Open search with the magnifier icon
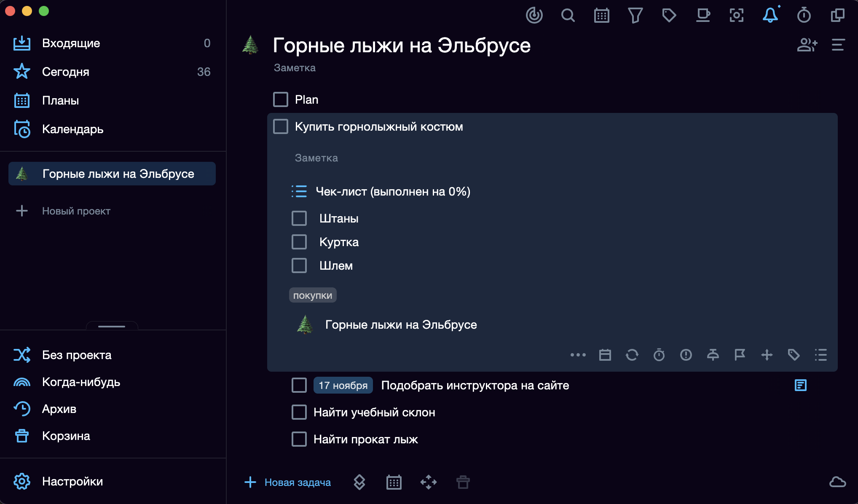The height and width of the screenshot is (504, 858). pos(568,16)
